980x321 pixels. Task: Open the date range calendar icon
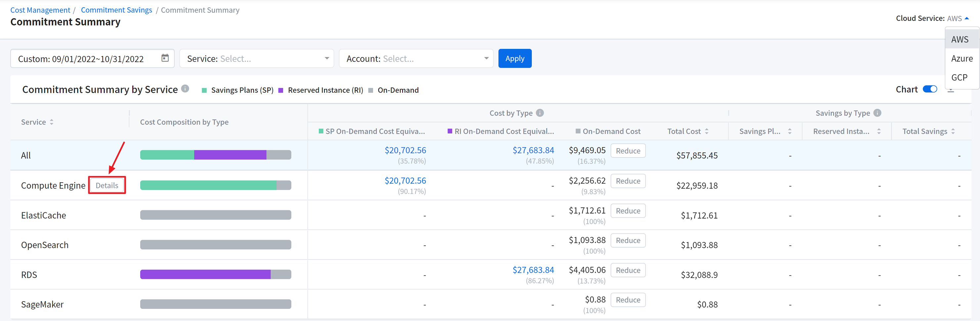point(165,58)
